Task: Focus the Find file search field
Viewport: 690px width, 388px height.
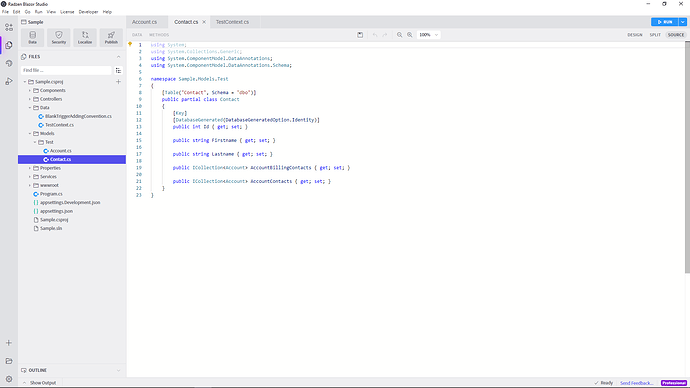Action: click(66, 70)
